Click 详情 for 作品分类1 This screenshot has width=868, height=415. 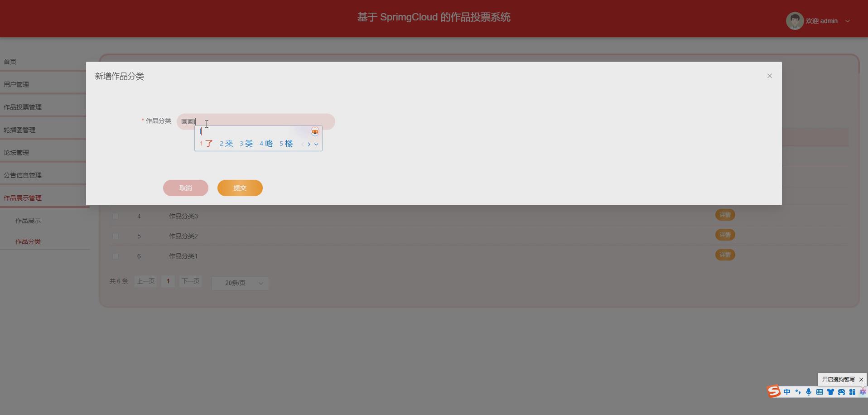(725, 255)
